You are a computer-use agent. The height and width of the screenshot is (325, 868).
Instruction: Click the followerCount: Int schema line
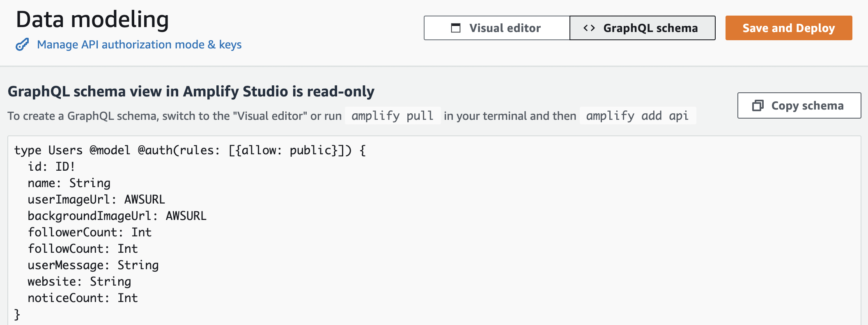90,232
